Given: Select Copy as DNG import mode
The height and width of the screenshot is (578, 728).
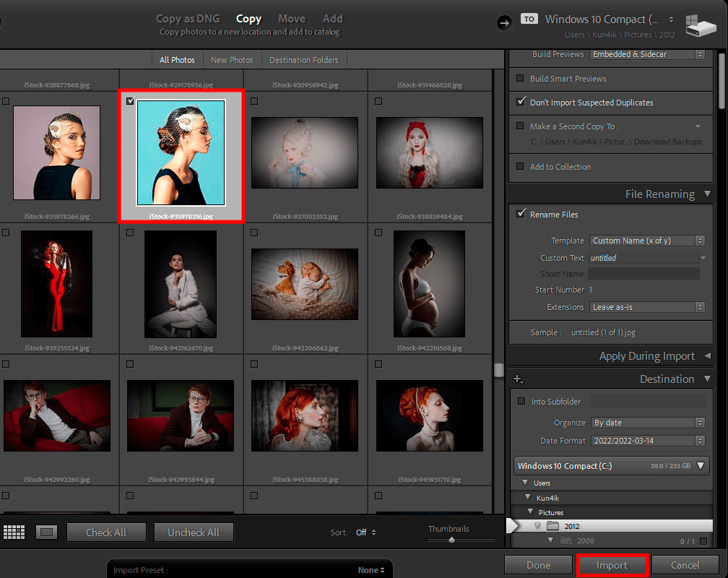Looking at the screenshot, I should tap(188, 19).
